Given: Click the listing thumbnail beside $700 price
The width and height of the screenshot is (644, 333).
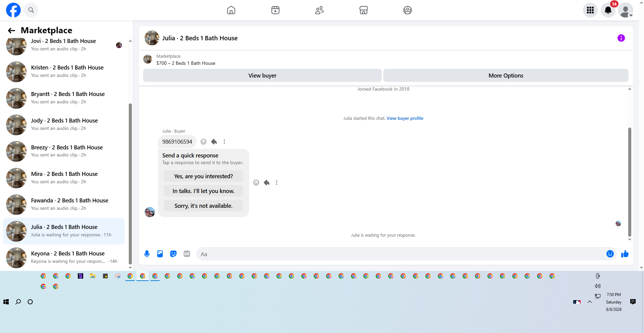Looking at the screenshot, I should click(x=148, y=59).
